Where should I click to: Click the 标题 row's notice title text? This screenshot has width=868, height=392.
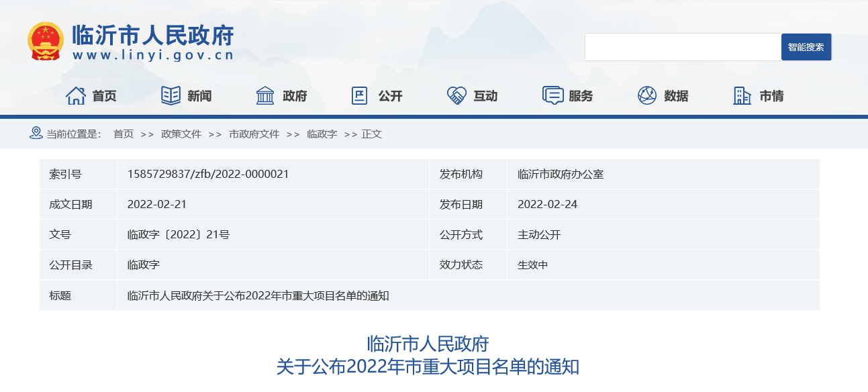tap(258, 295)
